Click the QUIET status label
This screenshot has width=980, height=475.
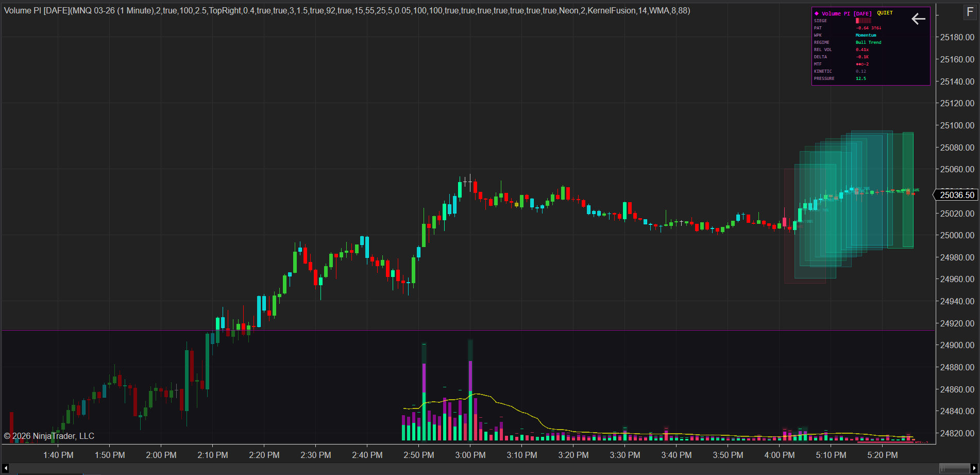tap(885, 13)
